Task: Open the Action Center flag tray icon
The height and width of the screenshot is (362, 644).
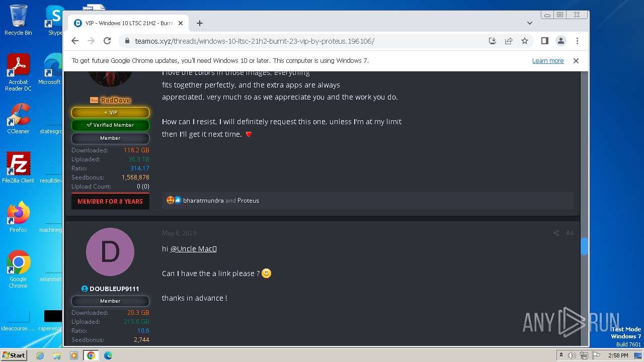Action: [x=596, y=355]
